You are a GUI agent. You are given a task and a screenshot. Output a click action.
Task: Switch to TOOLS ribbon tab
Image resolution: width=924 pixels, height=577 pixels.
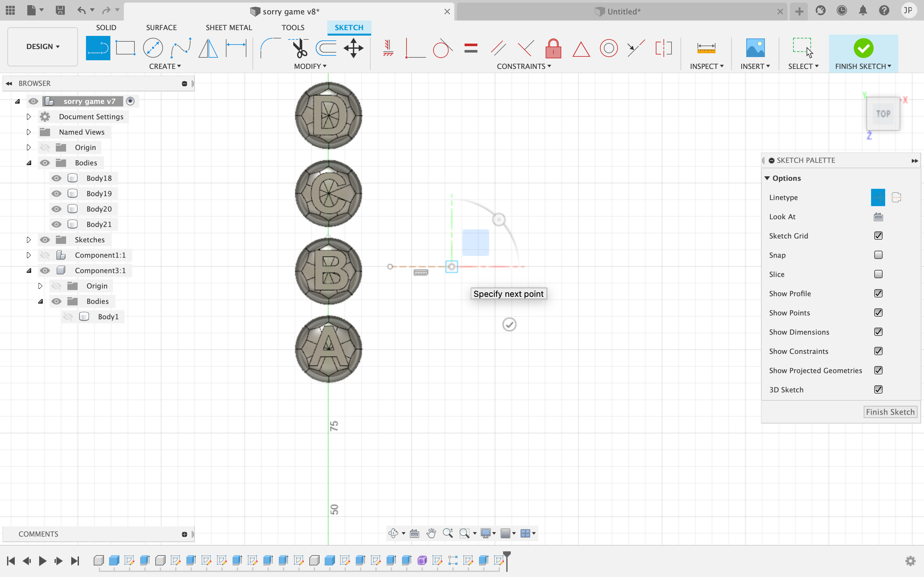click(293, 27)
